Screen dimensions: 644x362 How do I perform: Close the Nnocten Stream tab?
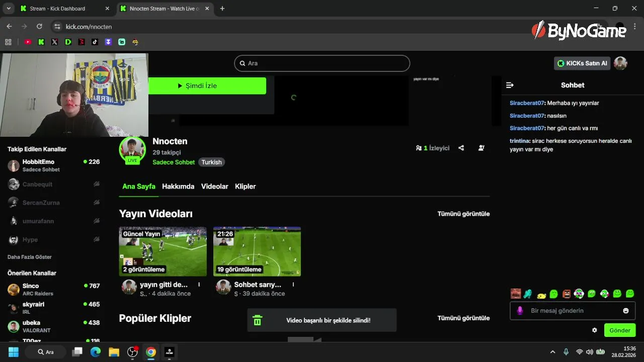point(207,9)
